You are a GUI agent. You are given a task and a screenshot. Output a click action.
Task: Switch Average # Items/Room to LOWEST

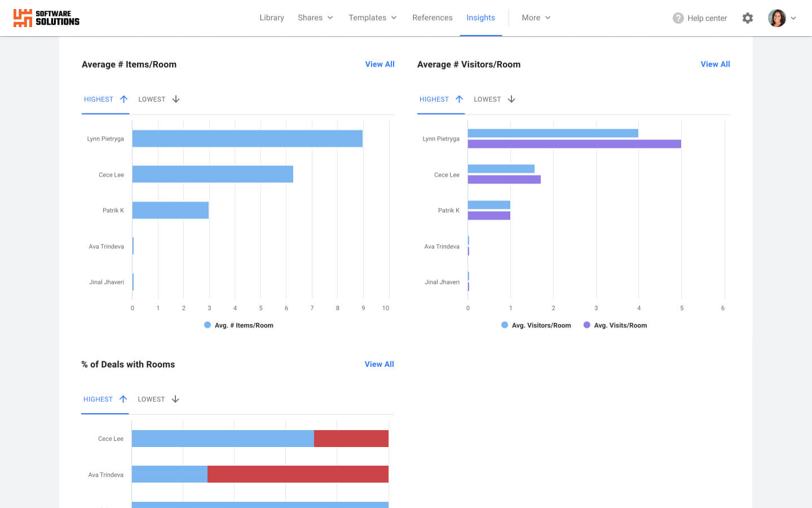(152, 99)
